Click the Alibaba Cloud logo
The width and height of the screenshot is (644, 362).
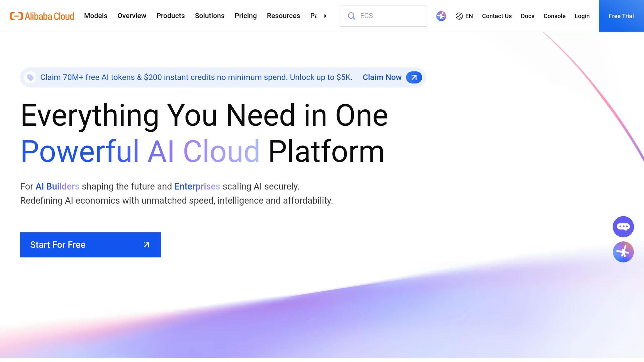(x=42, y=16)
